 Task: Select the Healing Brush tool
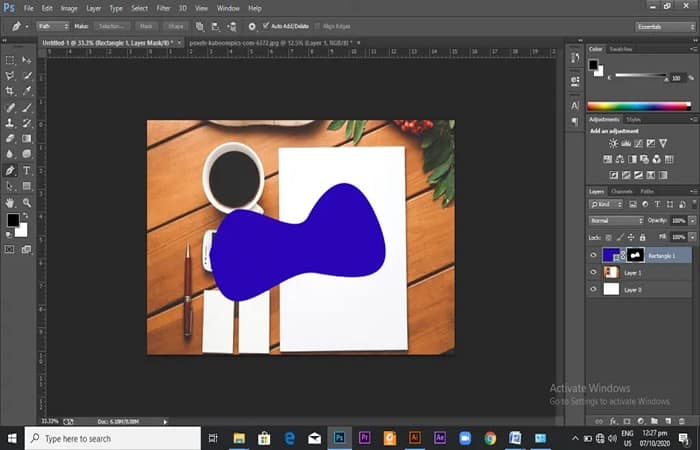pos(10,107)
